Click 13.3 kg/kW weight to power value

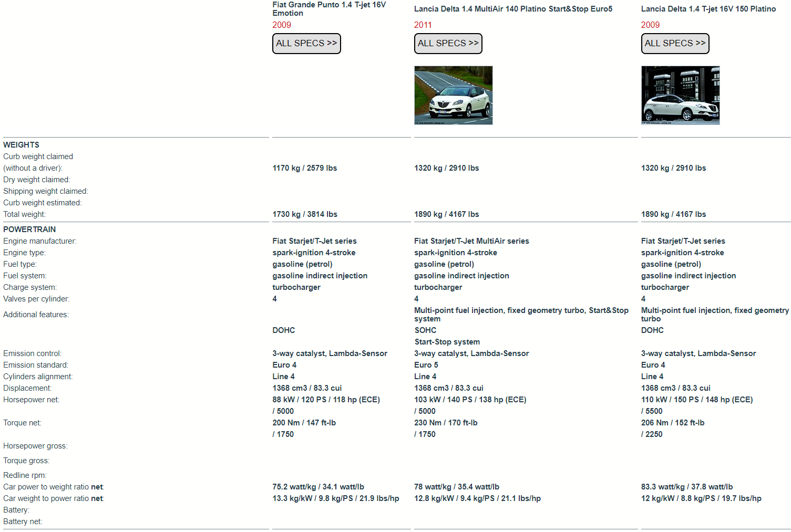coord(336,498)
